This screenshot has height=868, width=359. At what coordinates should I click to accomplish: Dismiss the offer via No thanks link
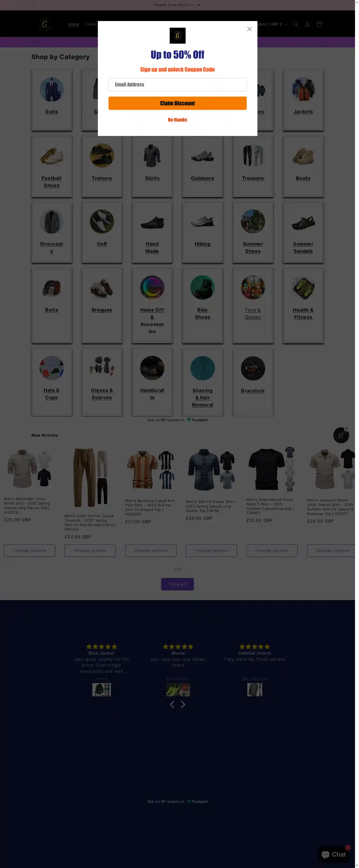[x=177, y=120]
